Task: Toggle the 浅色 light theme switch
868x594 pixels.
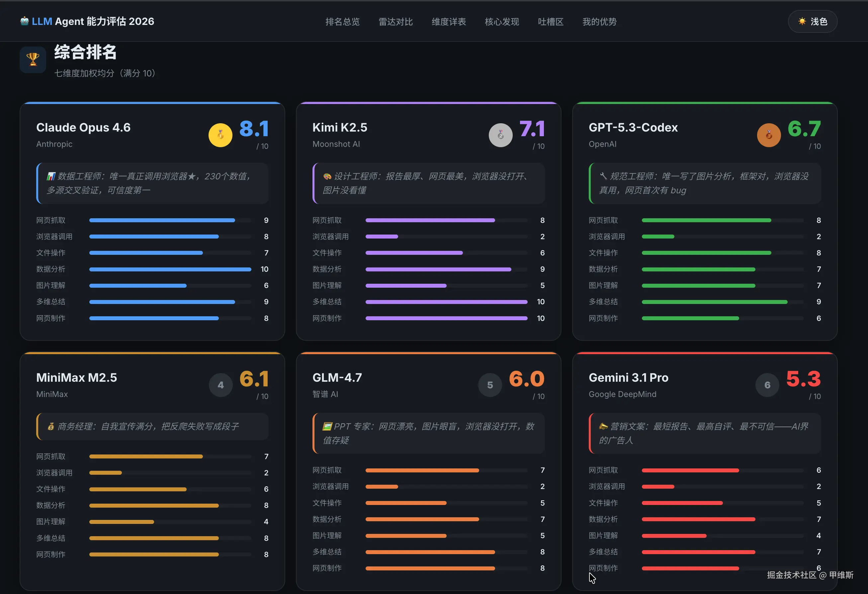Action: 812,22
